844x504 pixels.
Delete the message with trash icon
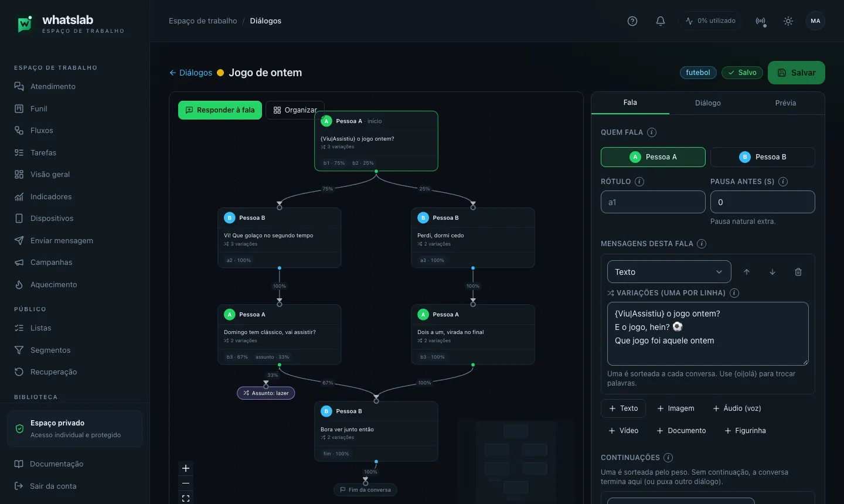[x=798, y=272]
